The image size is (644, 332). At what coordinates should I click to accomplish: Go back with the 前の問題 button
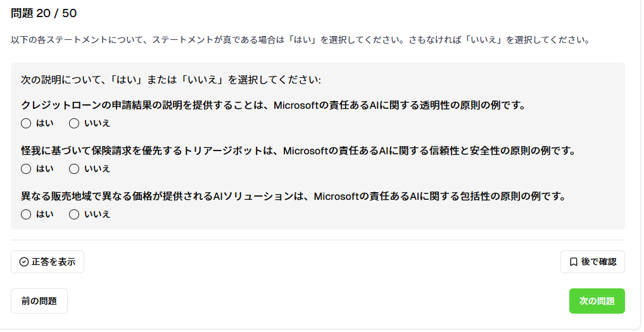[x=39, y=301]
